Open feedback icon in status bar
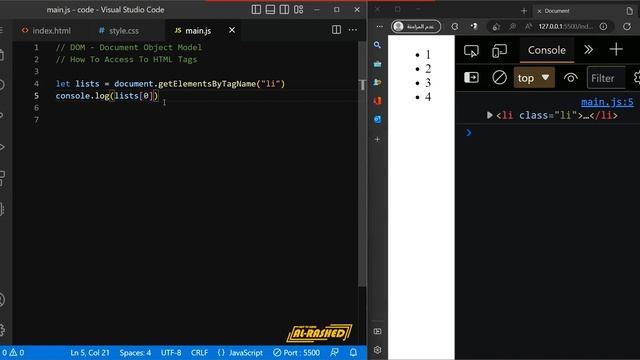 click(x=334, y=352)
